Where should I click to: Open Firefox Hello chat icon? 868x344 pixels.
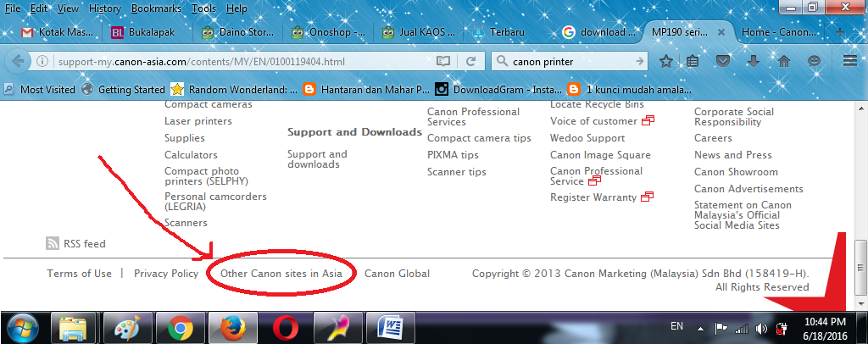point(814,61)
